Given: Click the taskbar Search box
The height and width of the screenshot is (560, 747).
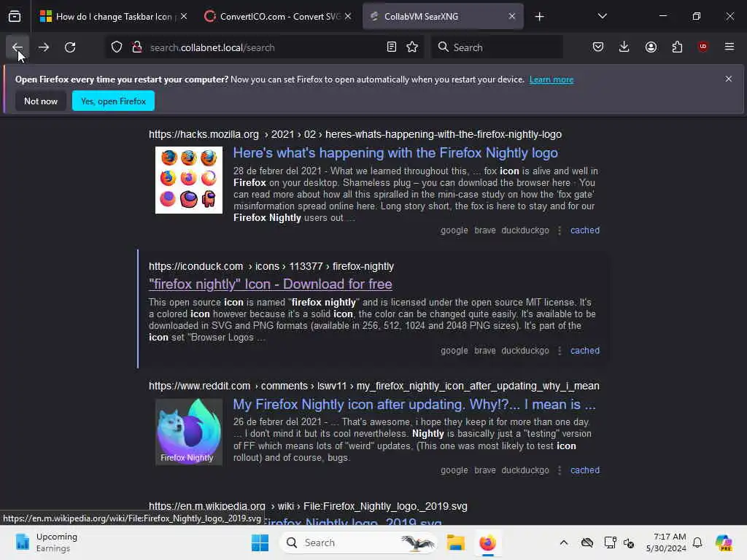Looking at the screenshot, I should click(x=358, y=542).
